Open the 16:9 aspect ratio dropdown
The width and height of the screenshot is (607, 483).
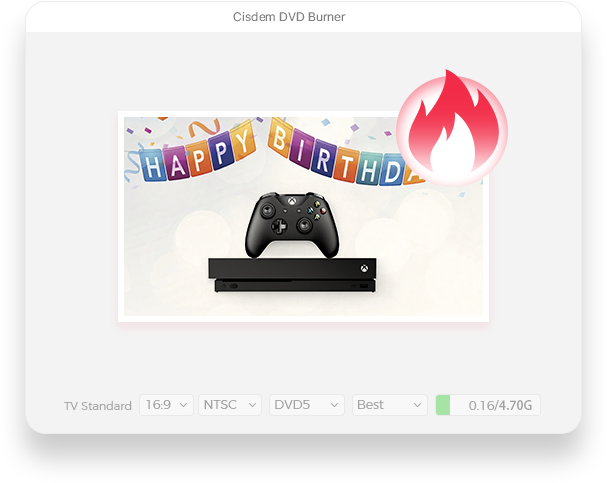(166, 405)
